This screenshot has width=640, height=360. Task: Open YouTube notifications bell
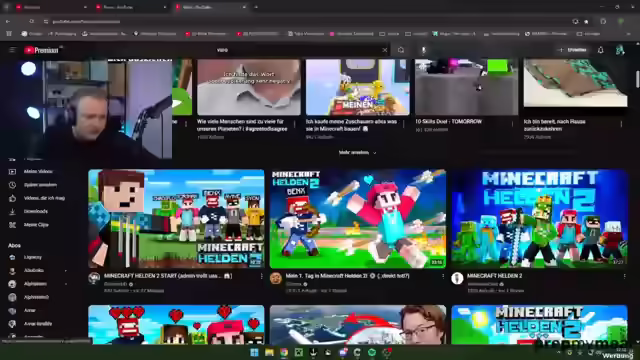600,50
